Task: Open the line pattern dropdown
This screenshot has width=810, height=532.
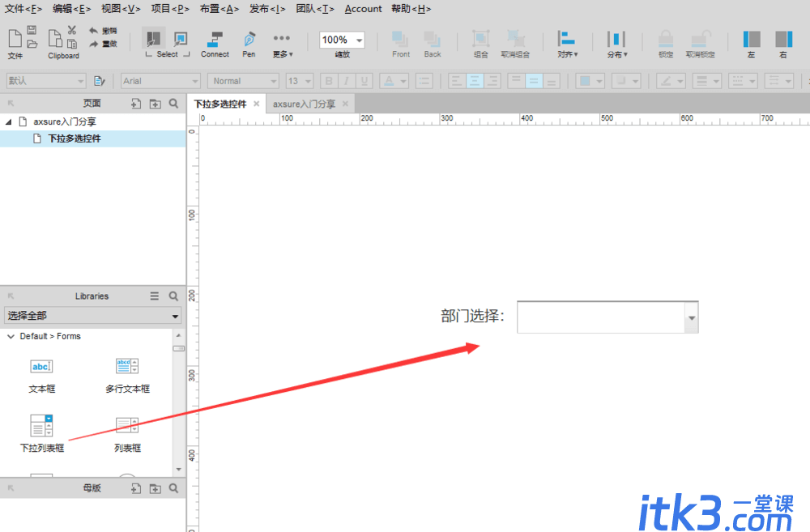Action: point(743,81)
